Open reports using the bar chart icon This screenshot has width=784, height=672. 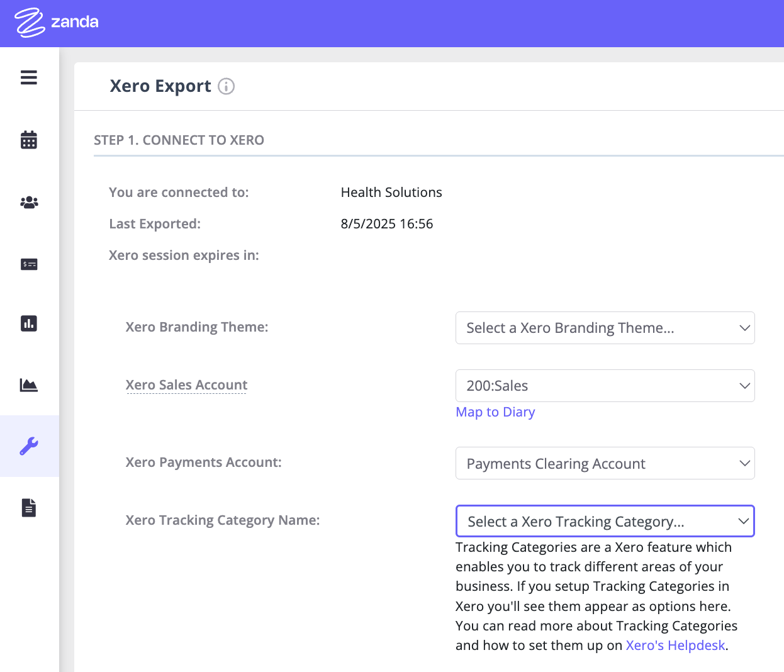[x=29, y=323]
